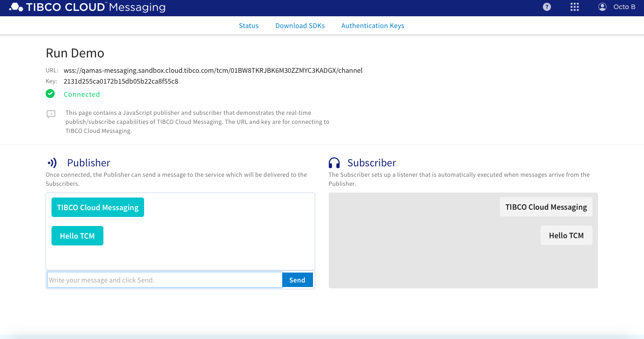
Task: Click the TIBCO Cloud logo icon
Action: [16, 7]
